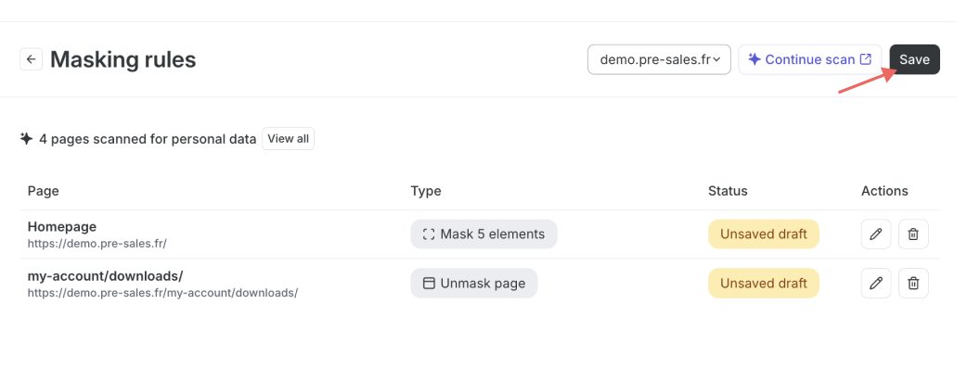Click the Unsaved draft status for downloads
Screen dimensions: 980x380
(763, 283)
